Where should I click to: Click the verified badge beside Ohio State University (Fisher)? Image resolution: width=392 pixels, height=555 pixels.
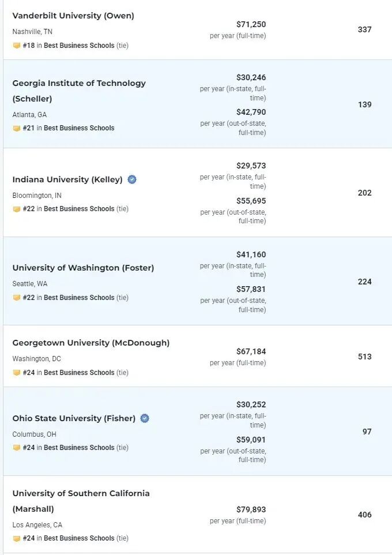(x=145, y=418)
